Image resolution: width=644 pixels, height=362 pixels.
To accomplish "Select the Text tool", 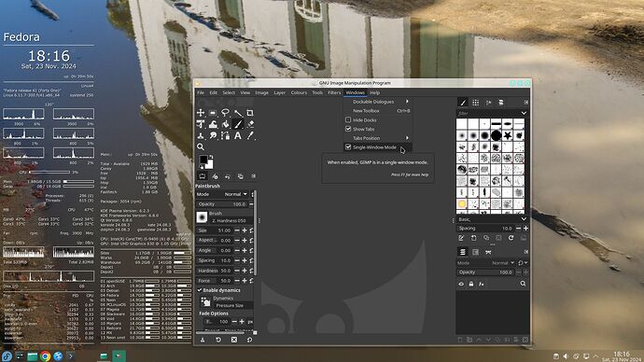I will (x=237, y=135).
